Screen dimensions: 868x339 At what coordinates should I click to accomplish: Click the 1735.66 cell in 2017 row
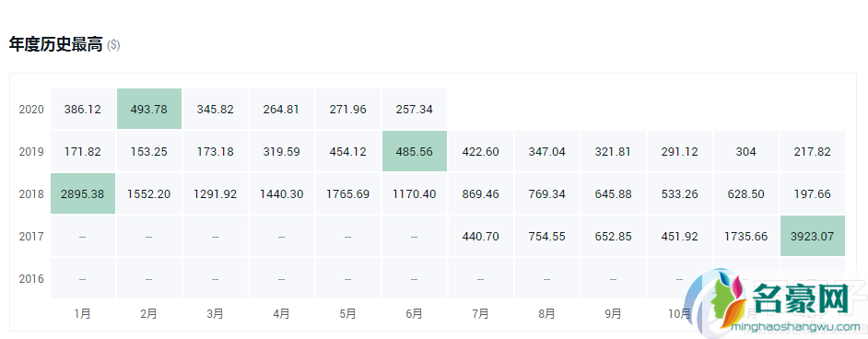pyautogui.click(x=746, y=236)
